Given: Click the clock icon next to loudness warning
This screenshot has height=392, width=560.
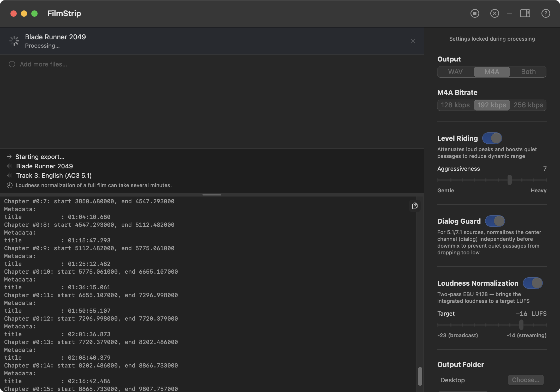Looking at the screenshot, I should pyautogui.click(x=9, y=185).
